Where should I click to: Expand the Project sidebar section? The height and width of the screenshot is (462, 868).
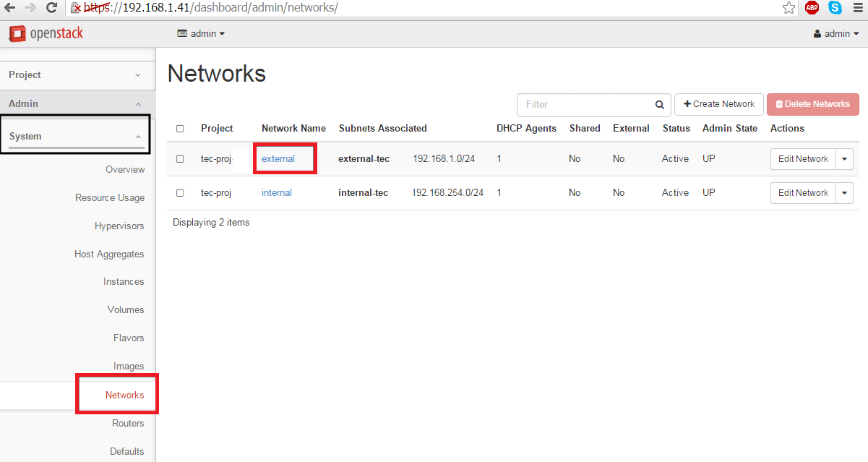pos(77,75)
